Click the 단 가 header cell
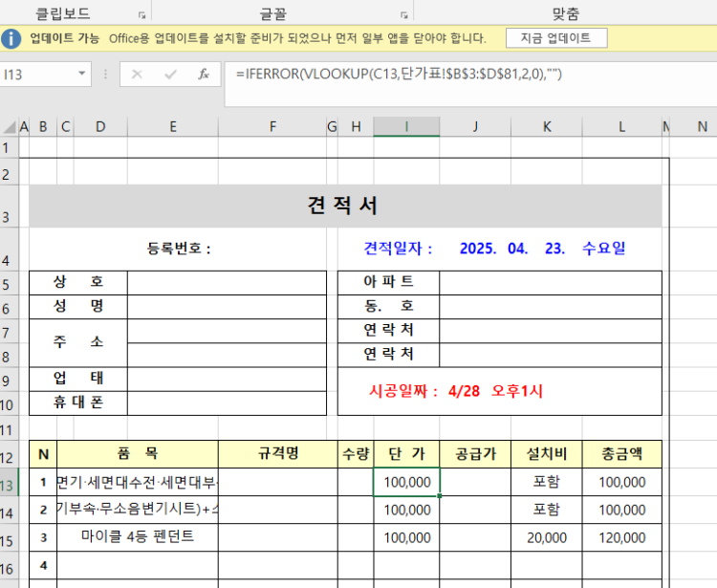 (x=406, y=454)
